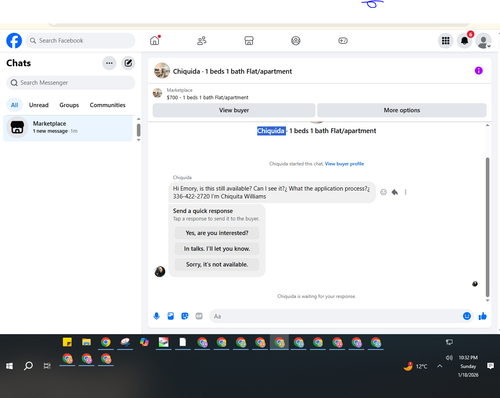500x398 pixels.
Task: Open the Groups icon in top navigation
Action: point(296,41)
